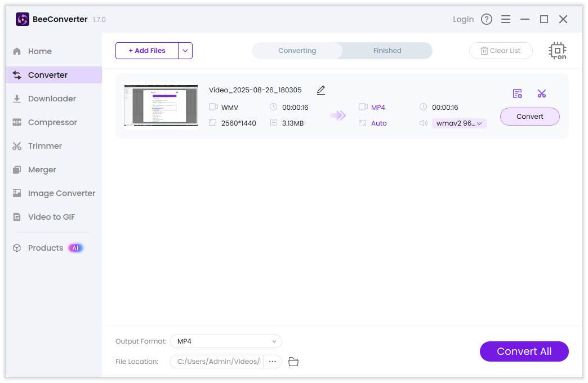The image size is (588, 383).
Task: Browse file location with ellipsis button
Action: 273,362
